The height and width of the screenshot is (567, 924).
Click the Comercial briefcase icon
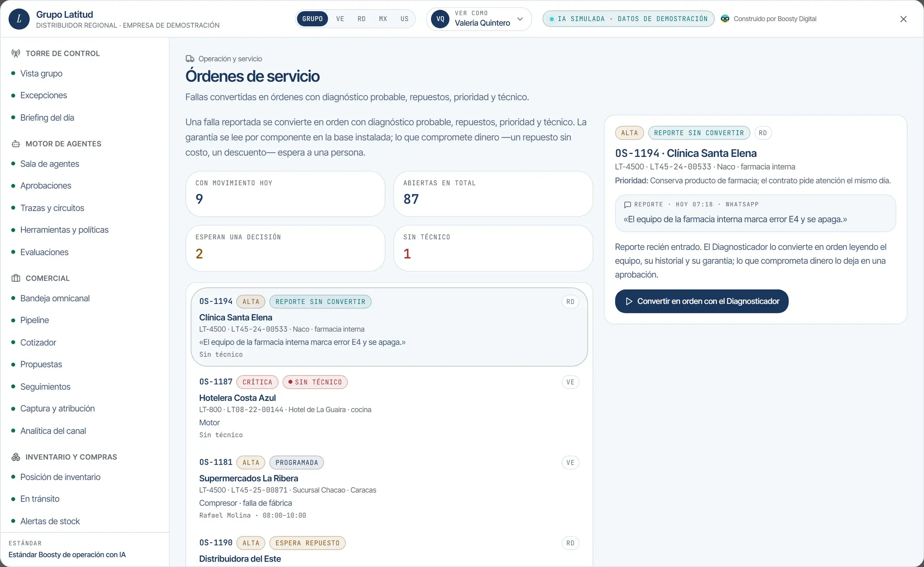[16, 278]
